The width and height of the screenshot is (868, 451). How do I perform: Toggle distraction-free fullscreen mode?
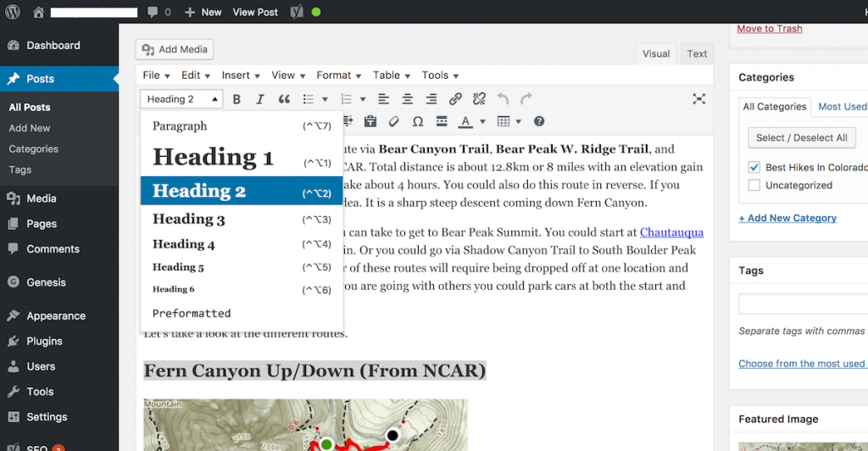pyautogui.click(x=698, y=99)
